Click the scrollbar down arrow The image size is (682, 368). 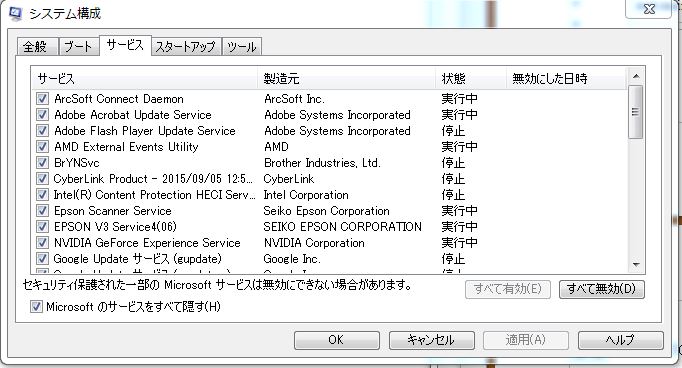pos(636,264)
